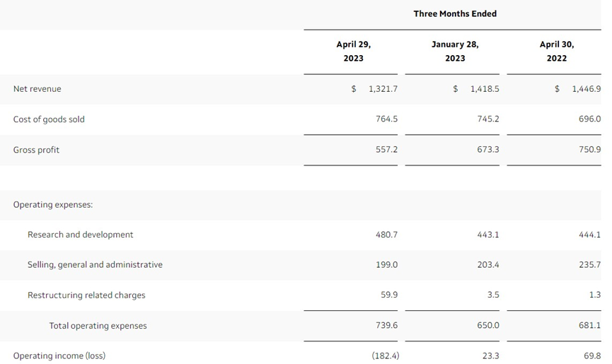Select Restructuring related charges label
Viewport: 612px width, 364px height.
86,295
